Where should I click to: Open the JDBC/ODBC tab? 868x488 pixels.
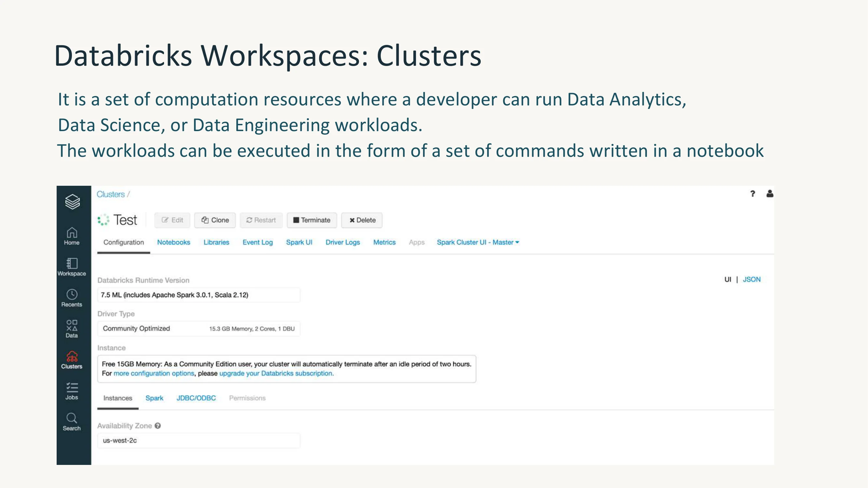196,398
